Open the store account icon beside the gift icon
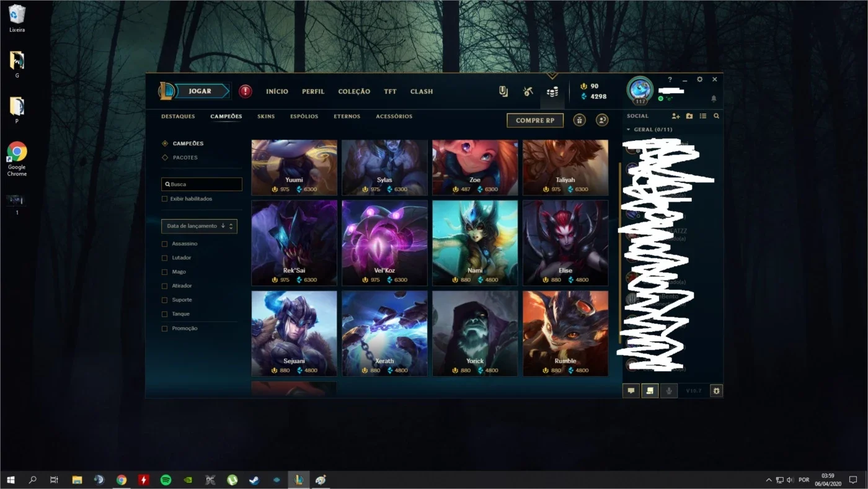 602,120
